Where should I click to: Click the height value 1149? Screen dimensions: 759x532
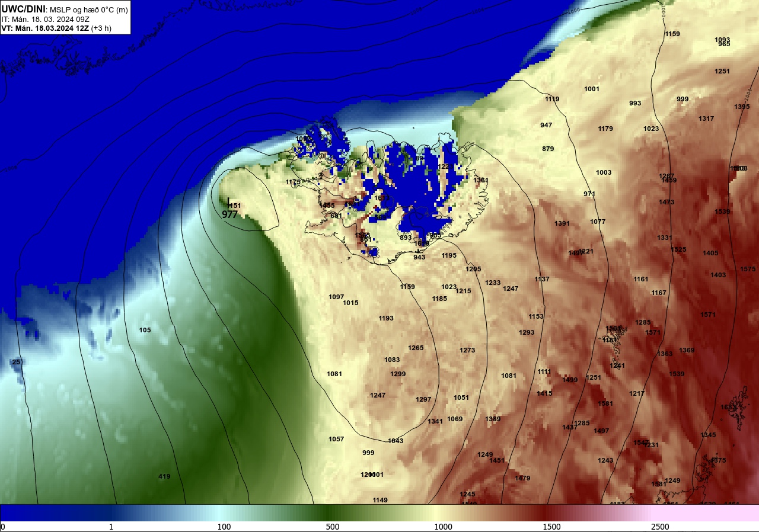[380, 500]
